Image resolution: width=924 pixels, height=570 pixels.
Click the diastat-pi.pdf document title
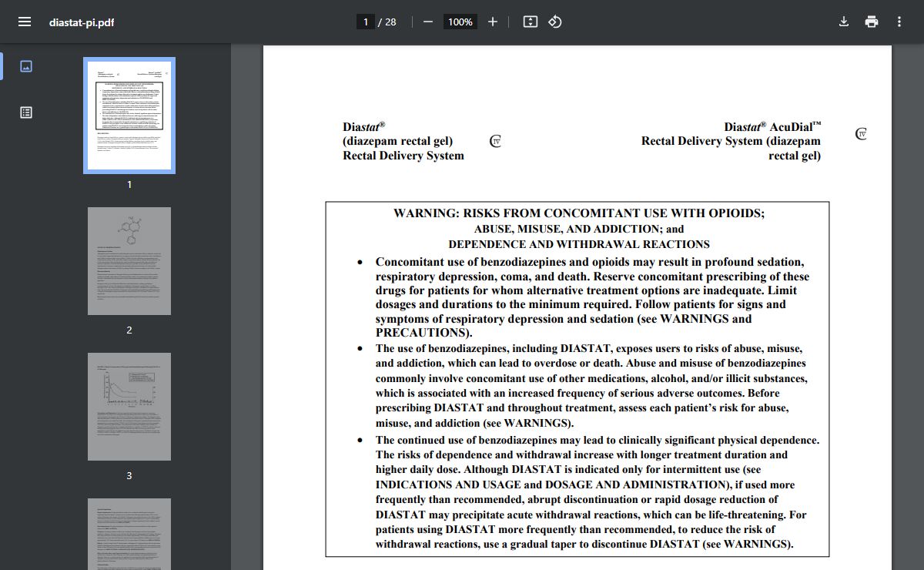point(82,22)
